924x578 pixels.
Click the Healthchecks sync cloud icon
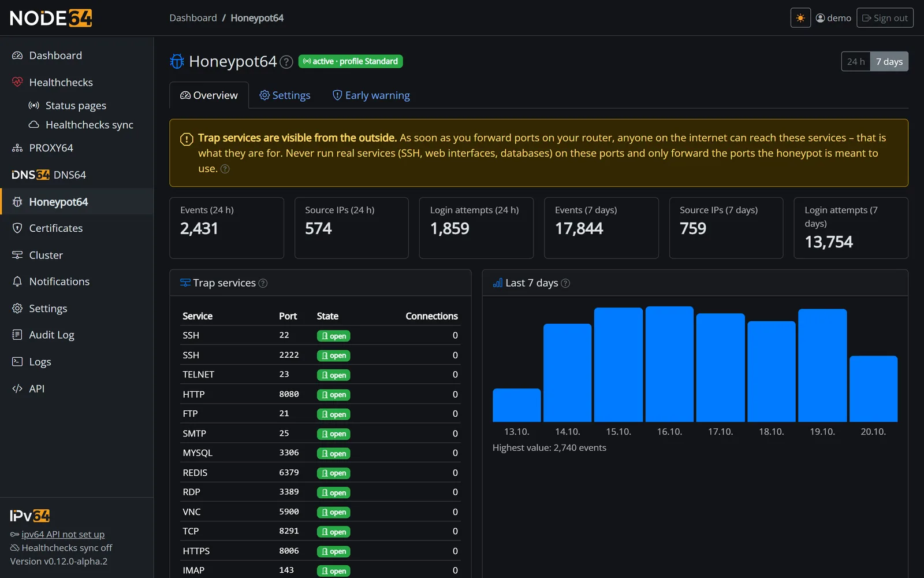tap(34, 124)
